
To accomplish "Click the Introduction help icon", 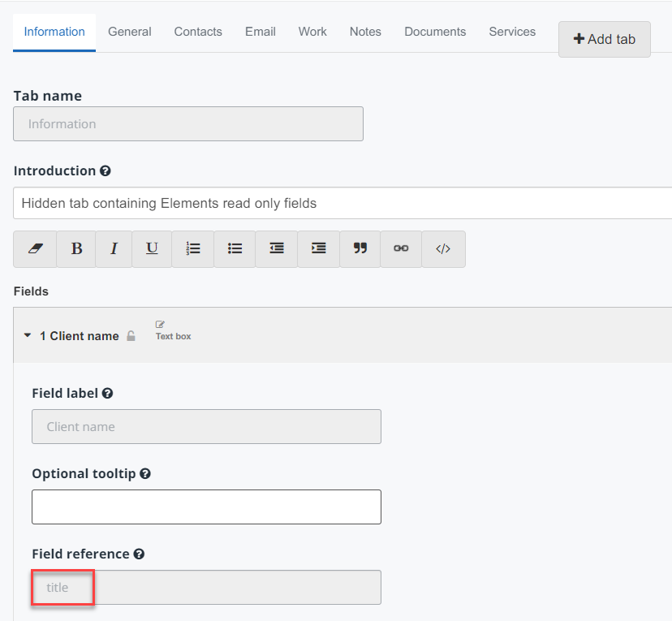I will 106,171.
